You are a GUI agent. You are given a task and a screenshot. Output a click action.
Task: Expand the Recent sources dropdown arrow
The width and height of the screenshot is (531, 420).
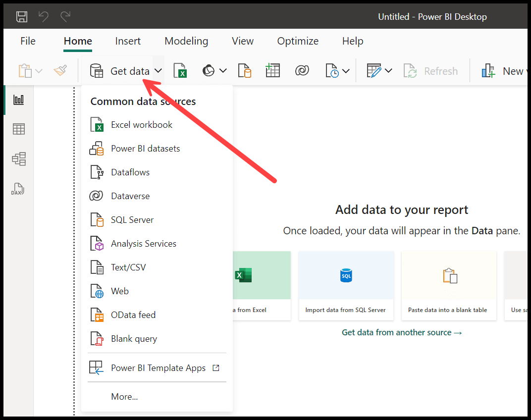click(x=346, y=71)
